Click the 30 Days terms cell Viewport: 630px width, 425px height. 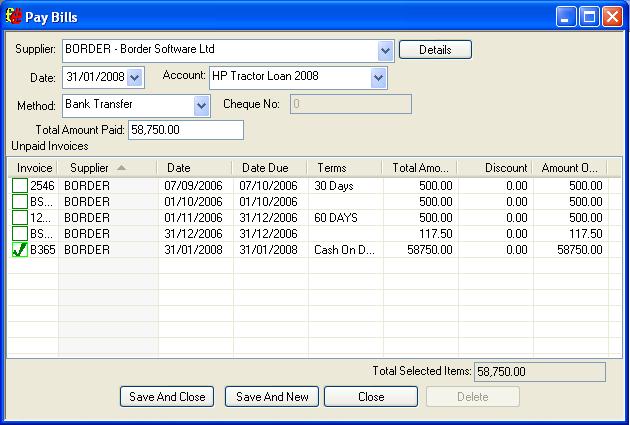[334, 186]
